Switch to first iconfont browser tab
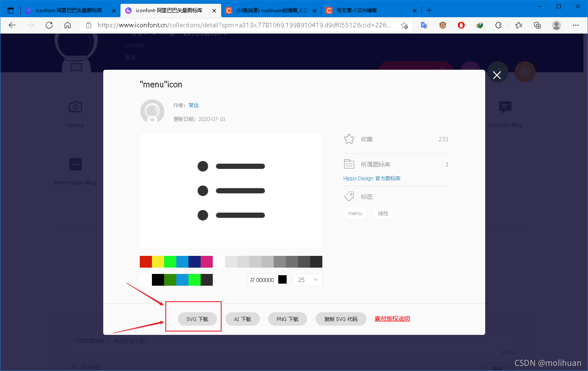The image size is (588, 371). [70, 11]
